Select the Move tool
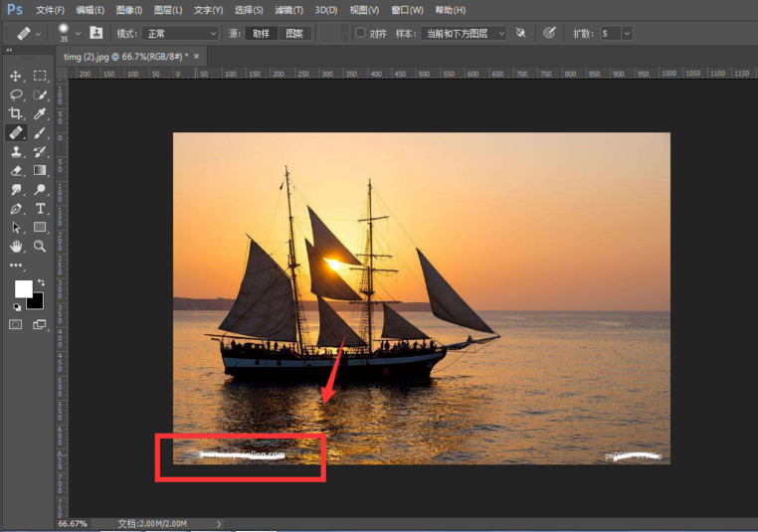This screenshot has height=532, width=758. point(16,76)
